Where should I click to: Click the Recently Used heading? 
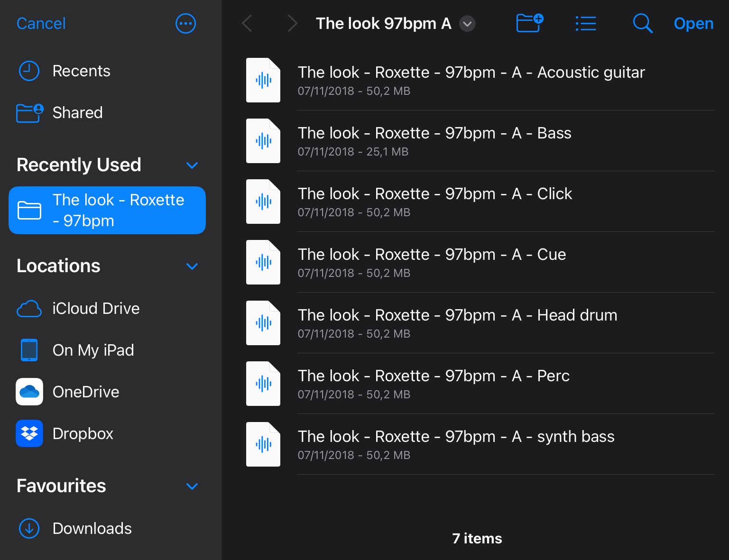(x=79, y=165)
